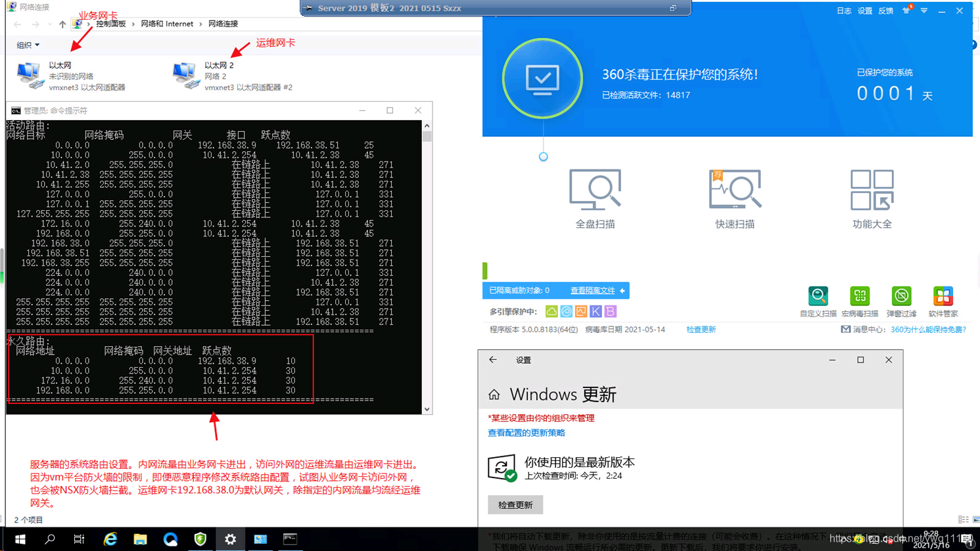Open File Explorer from taskbar

[x=140, y=539]
